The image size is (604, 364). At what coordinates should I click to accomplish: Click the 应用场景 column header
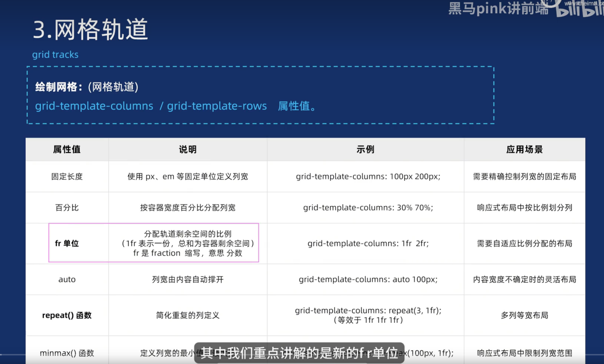pyautogui.click(x=524, y=150)
